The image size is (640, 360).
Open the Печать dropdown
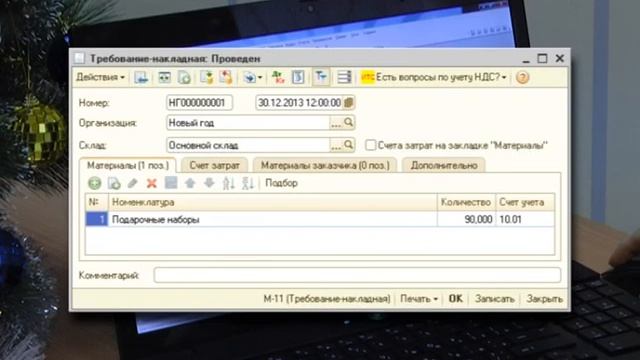coord(419,299)
